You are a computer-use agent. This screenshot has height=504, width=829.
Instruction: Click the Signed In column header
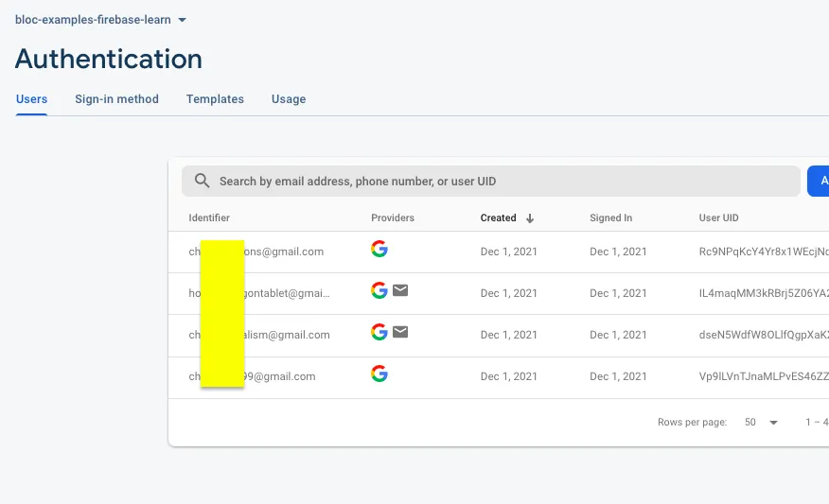(x=610, y=218)
